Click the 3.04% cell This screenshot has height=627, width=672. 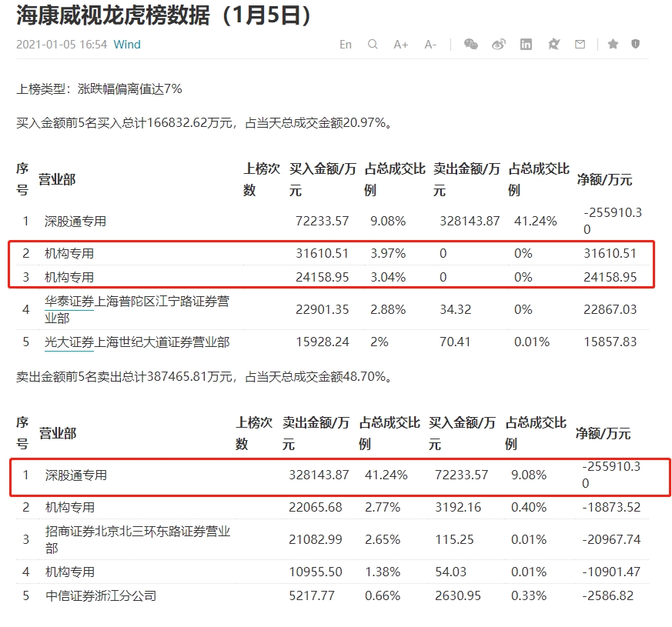[388, 278]
